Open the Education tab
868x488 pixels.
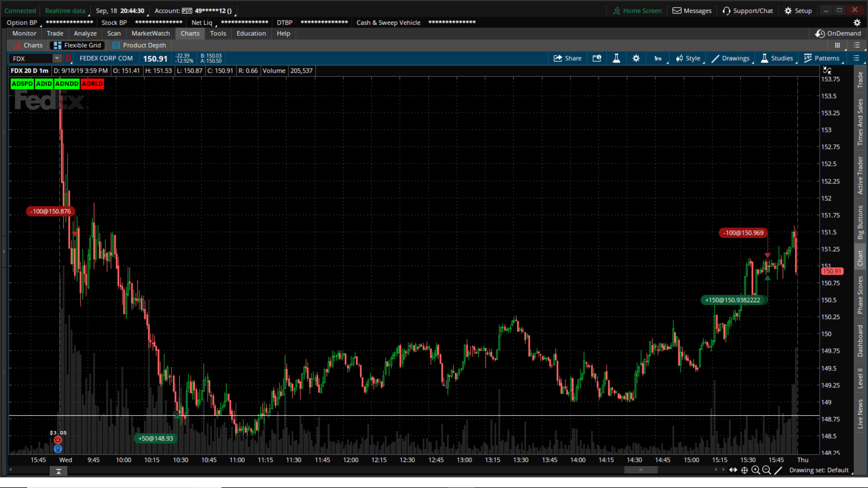coord(251,33)
